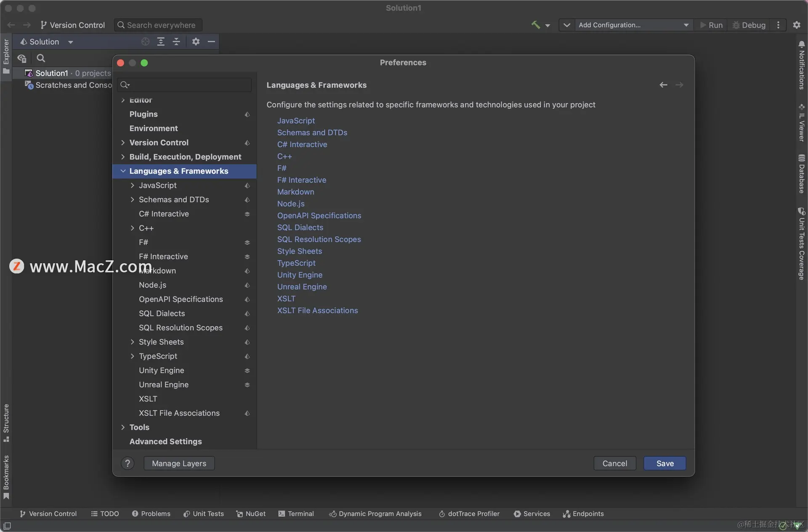
Task: Click Expand All icon in Solution toolbar
Action: [161, 42]
